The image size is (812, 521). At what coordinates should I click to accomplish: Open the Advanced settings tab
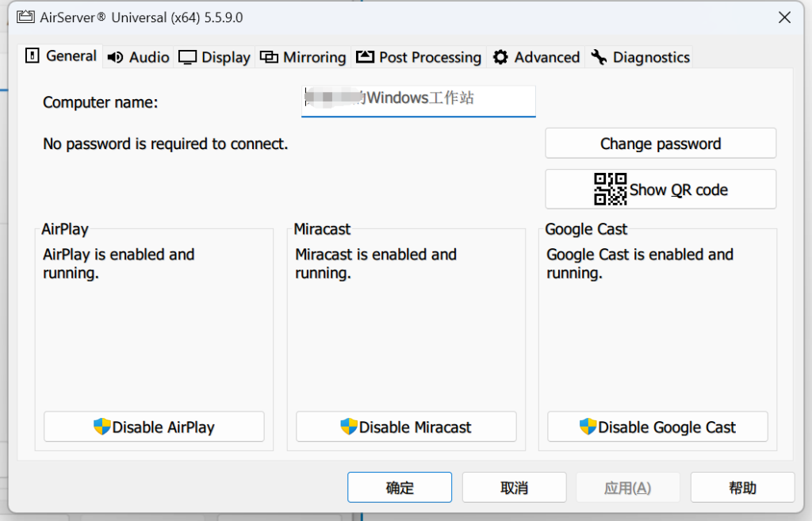537,57
